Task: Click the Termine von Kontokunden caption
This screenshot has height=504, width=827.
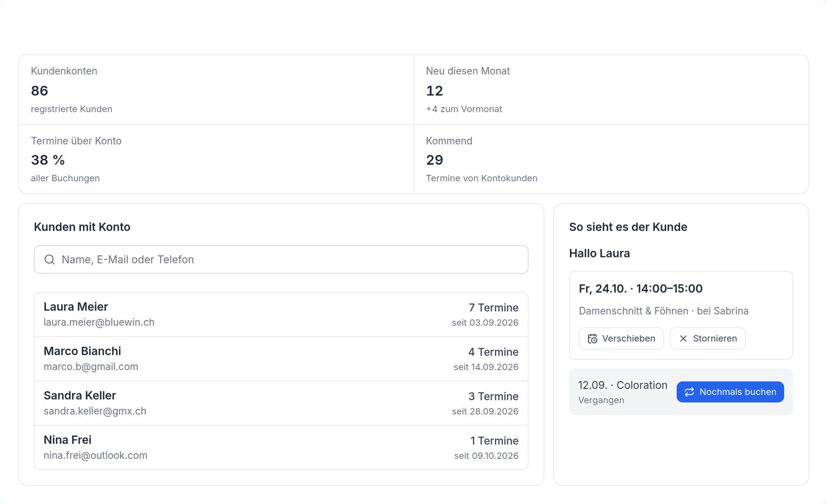Action: (x=482, y=178)
